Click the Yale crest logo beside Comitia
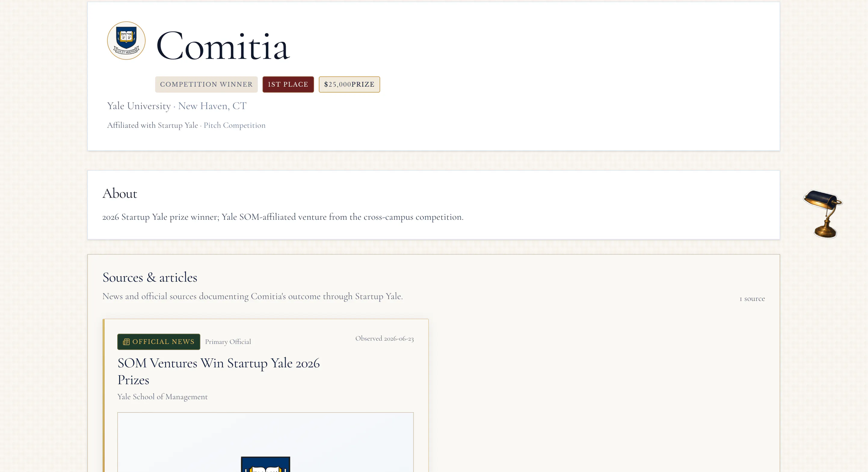Viewport: 868px width, 472px height. [126, 41]
